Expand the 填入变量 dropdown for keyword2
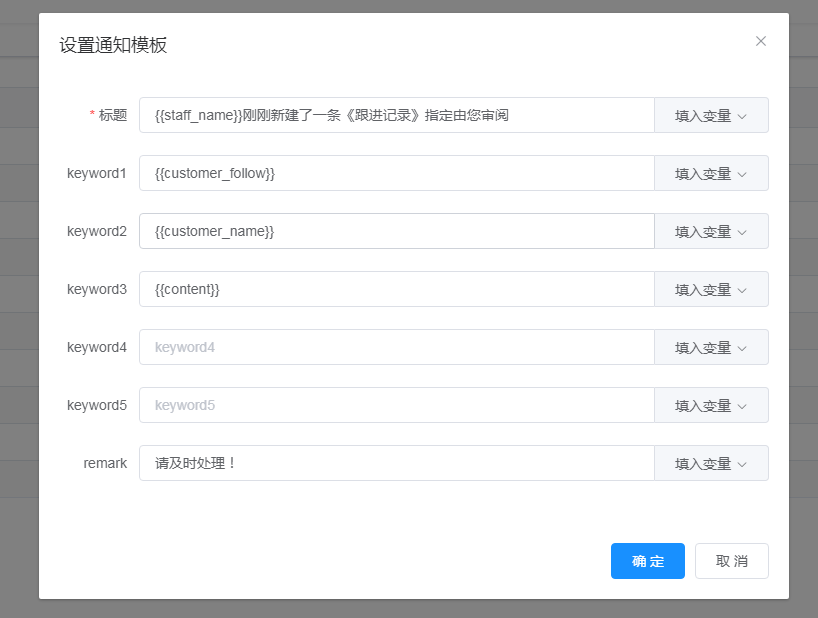This screenshot has height=618, width=818. point(705,231)
